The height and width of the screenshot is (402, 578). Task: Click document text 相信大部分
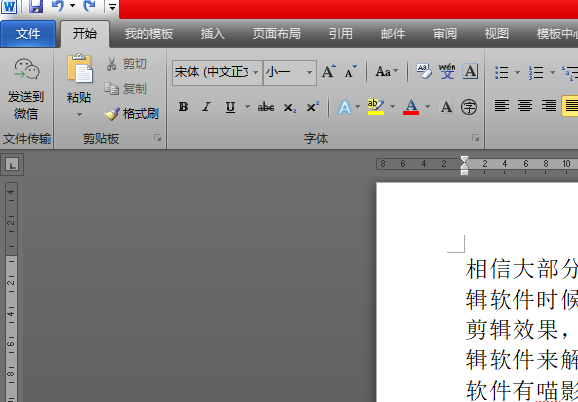pyautogui.click(x=521, y=269)
